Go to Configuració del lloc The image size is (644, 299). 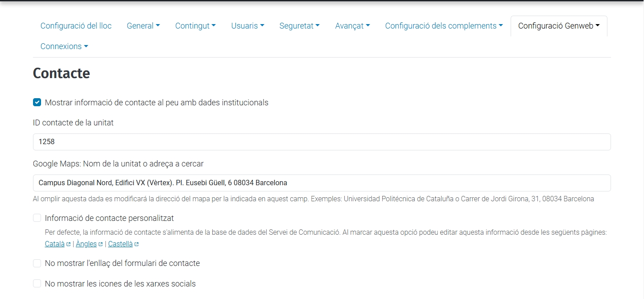coord(75,25)
